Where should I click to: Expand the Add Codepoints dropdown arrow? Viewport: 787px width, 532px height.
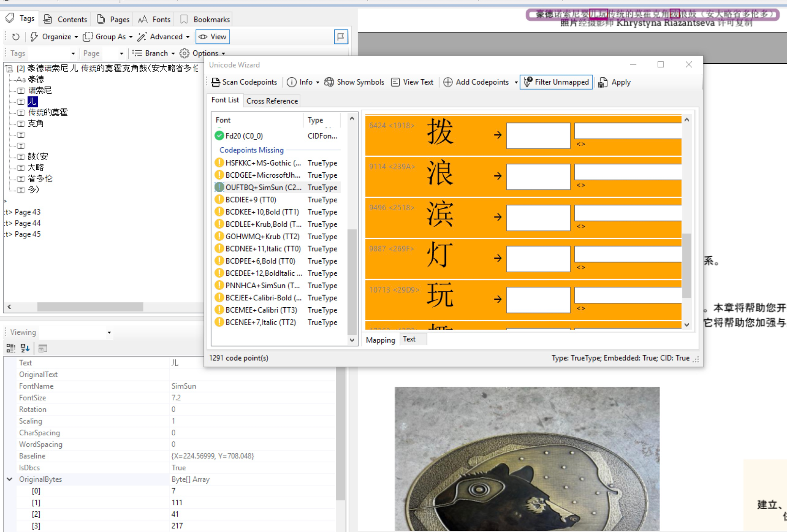[516, 82]
